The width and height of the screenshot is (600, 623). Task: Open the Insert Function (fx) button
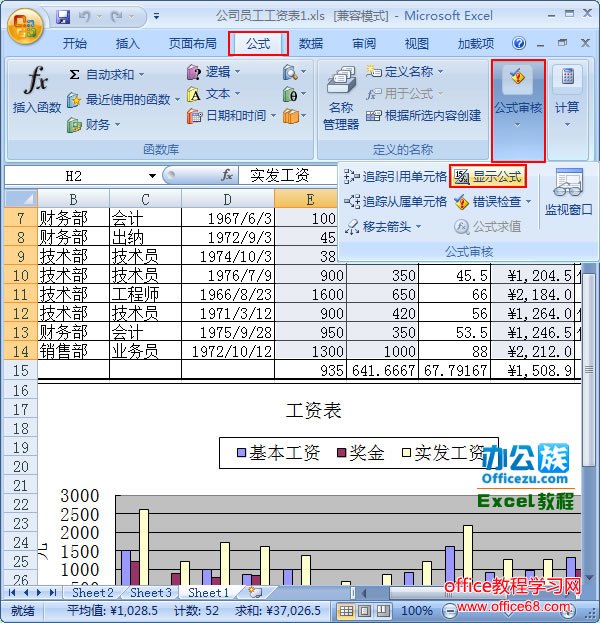pyautogui.click(x=37, y=91)
